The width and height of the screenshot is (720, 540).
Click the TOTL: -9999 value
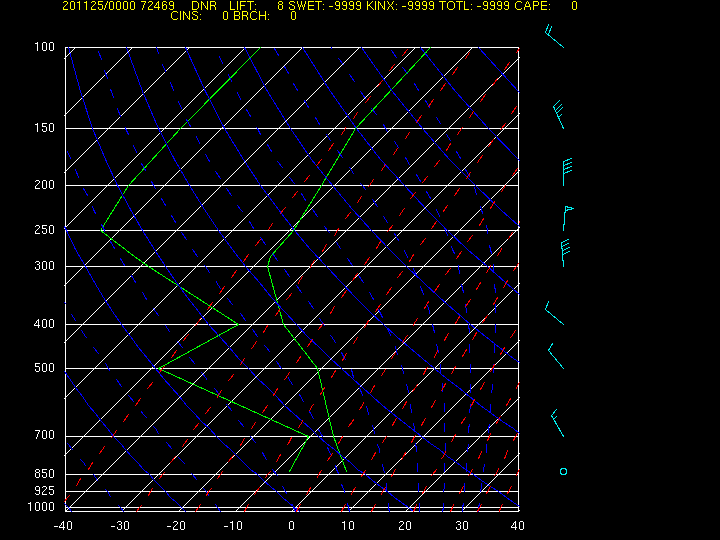point(474,6)
